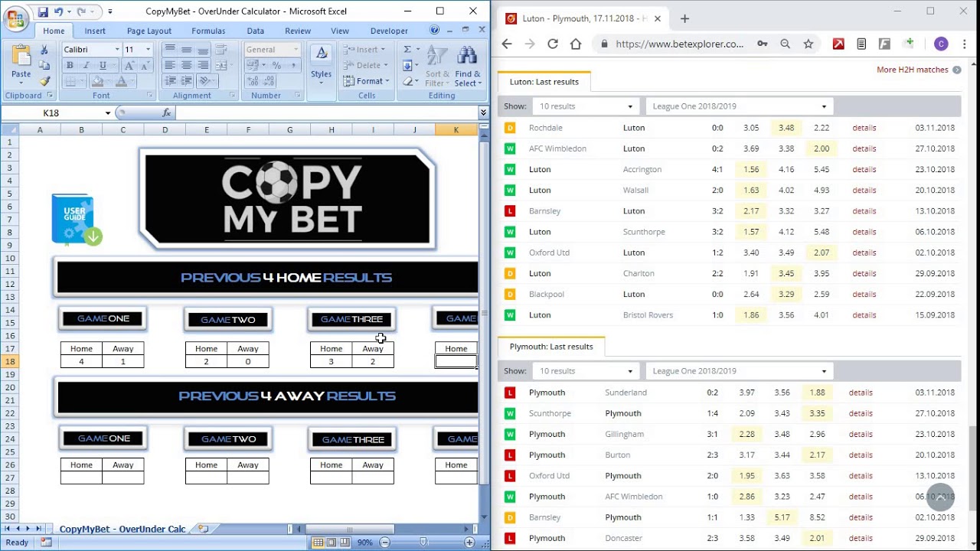Open Plymouth League One 2018/2019 dropdown

tap(739, 371)
